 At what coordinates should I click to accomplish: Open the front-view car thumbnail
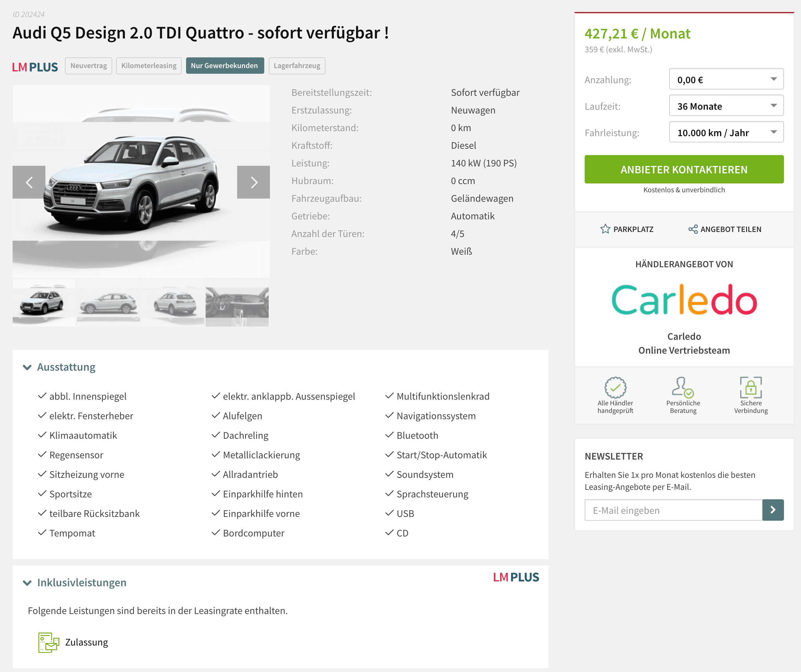tap(44, 303)
